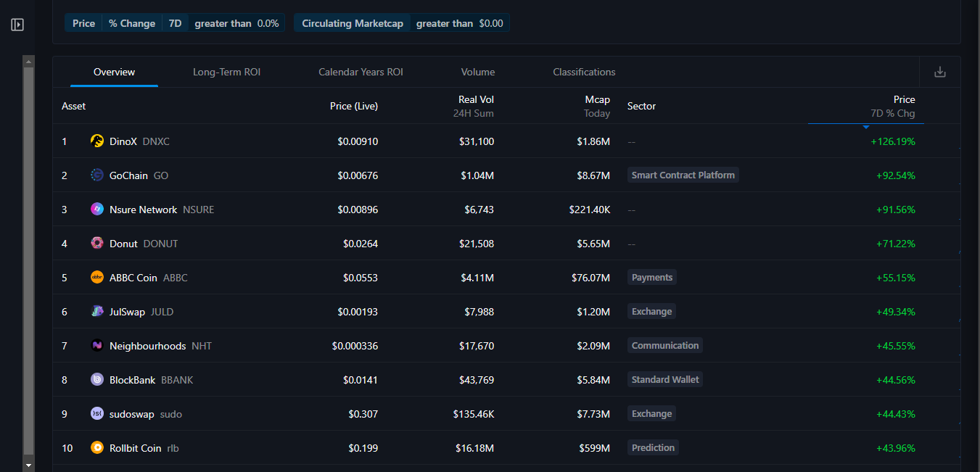Open the Donut asset page
The width and height of the screenshot is (980, 472).
pos(123,244)
